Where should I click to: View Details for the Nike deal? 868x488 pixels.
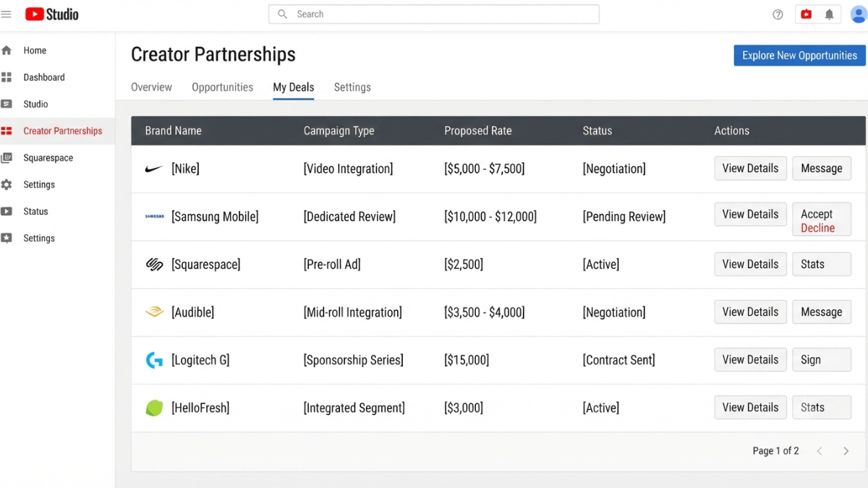click(750, 168)
